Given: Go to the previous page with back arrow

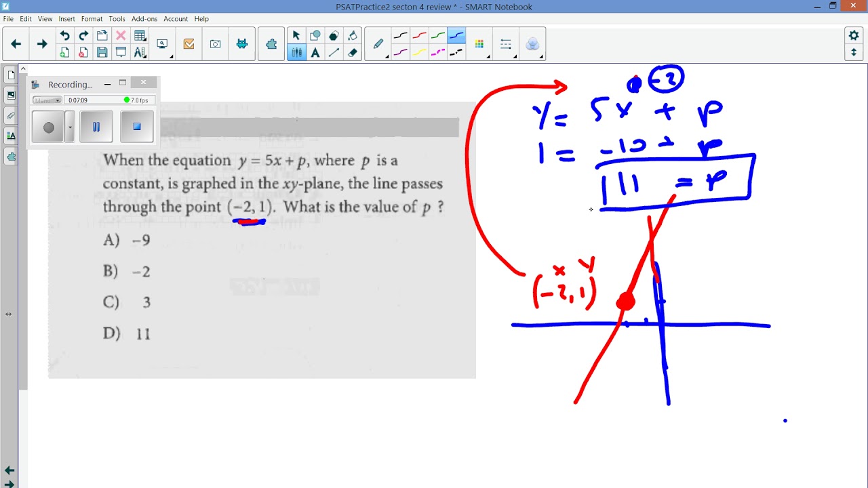Looking at the screenshot, I should tap(16, 44).
